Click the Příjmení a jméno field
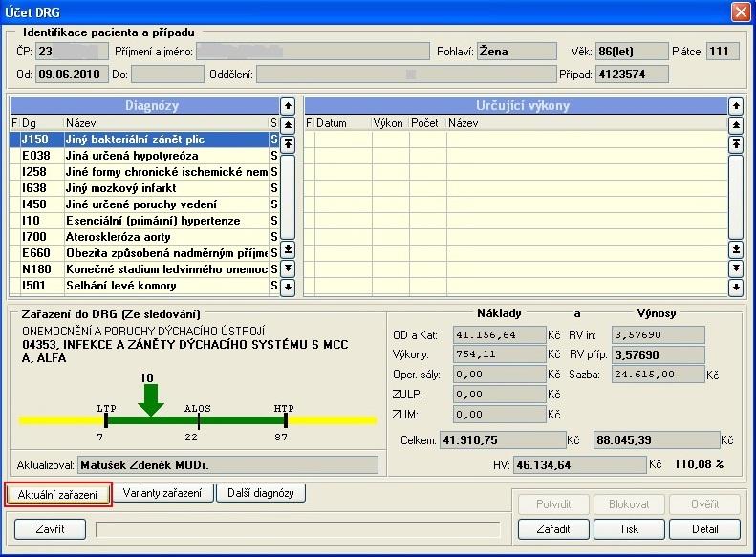The height and width of the screenshot is (557, 756). [x=313, y=51]
